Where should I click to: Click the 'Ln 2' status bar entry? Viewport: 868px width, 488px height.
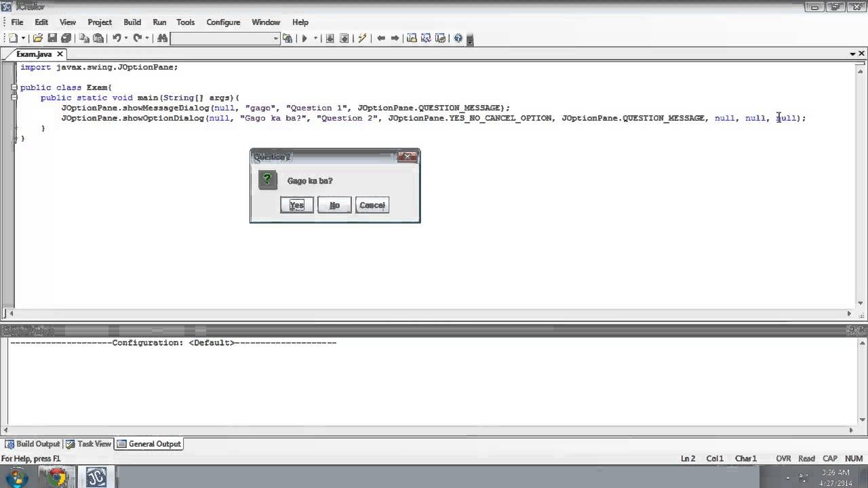(688, 459)
